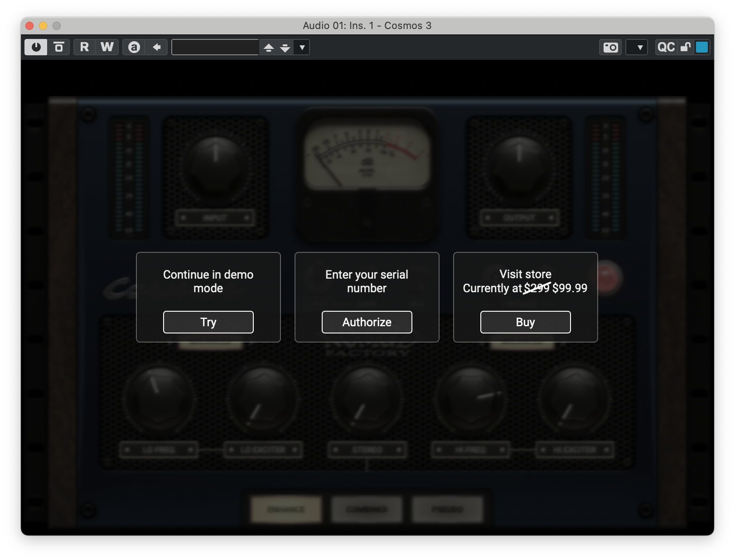Minimize window using yellow button
This screenshot has height=560, width=735.
coord(43,26)
